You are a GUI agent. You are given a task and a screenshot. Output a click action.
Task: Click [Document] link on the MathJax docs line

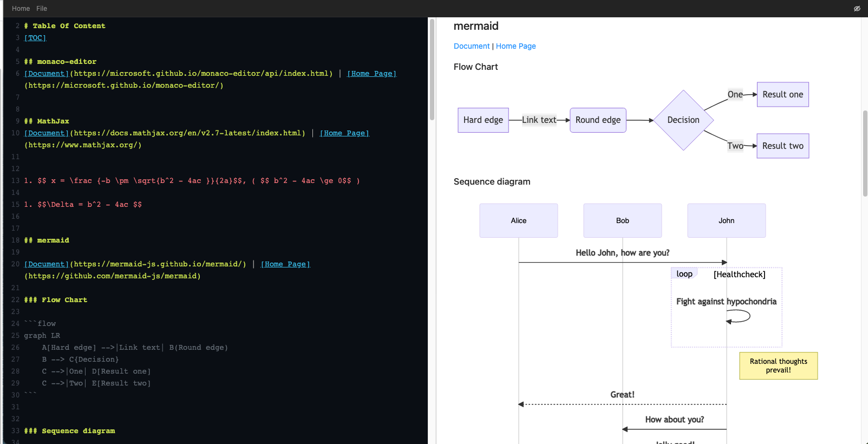coord(47,133)
